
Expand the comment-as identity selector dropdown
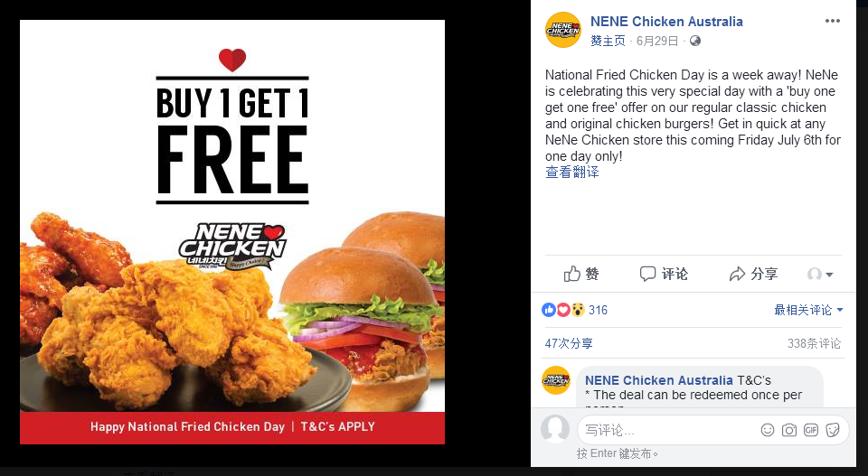point(820,275)
